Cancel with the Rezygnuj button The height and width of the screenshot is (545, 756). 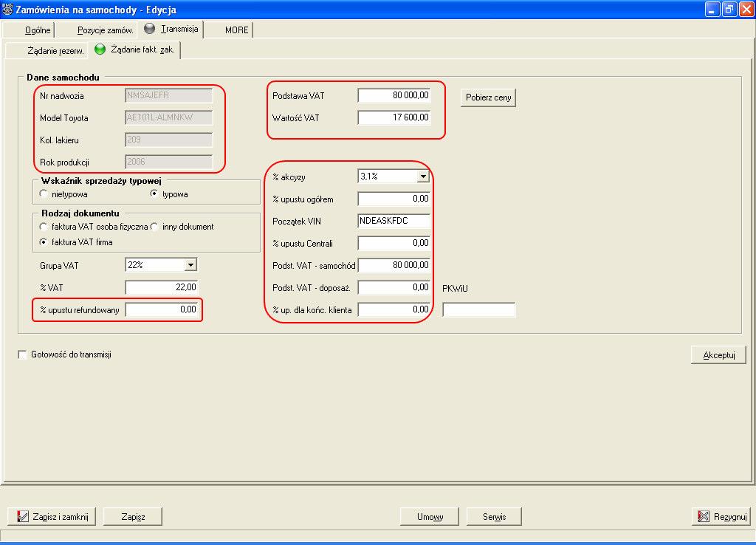pos(722,516)
